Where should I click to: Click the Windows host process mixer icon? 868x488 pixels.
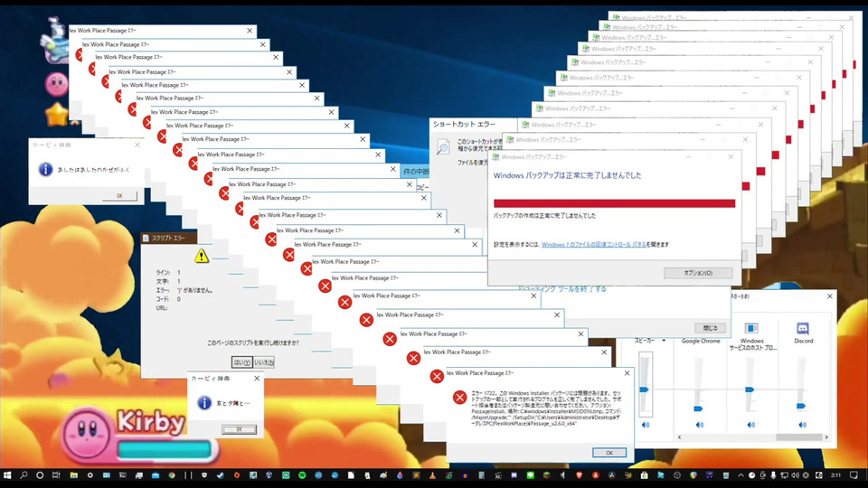coord(751,329)
